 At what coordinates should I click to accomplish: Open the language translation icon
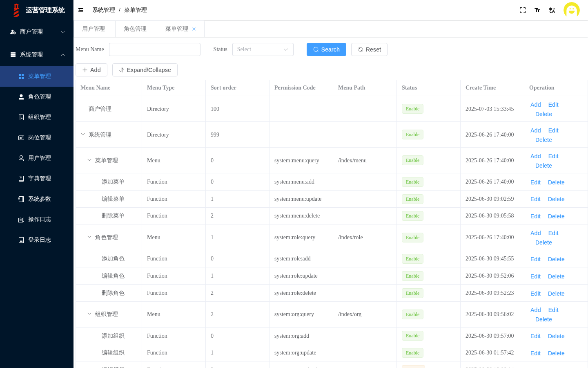(x=552, y=10)
